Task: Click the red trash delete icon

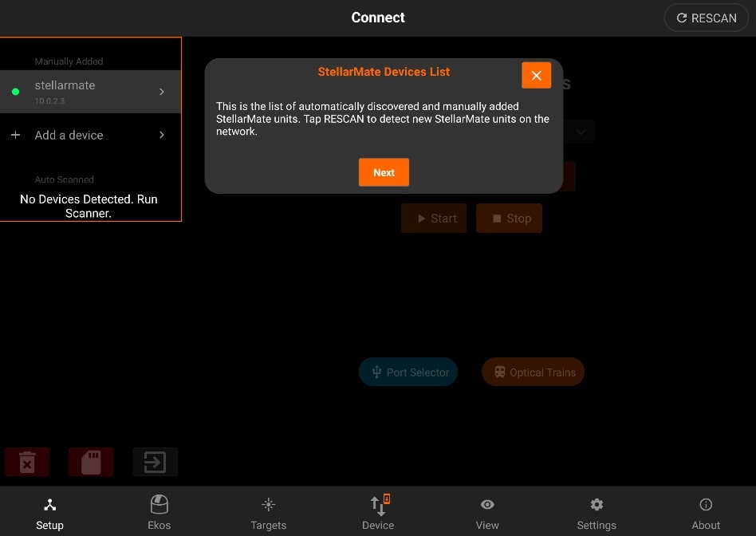Action: tap(27, 462)
